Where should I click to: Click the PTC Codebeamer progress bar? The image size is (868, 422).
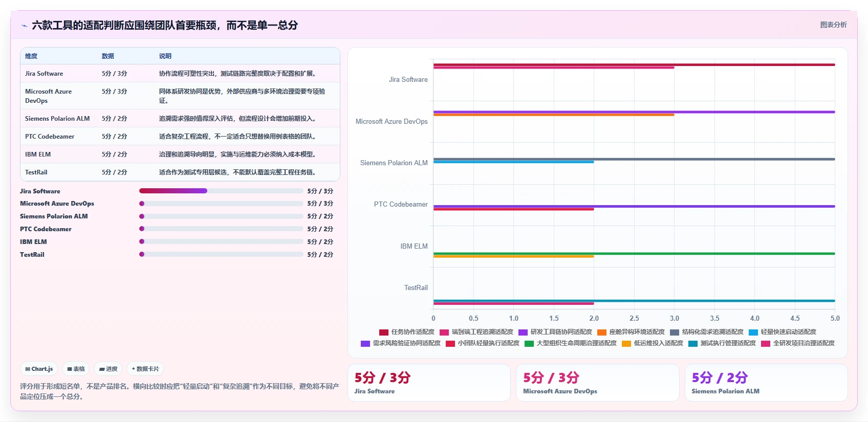pyautogui.click(x=221, y=229)
